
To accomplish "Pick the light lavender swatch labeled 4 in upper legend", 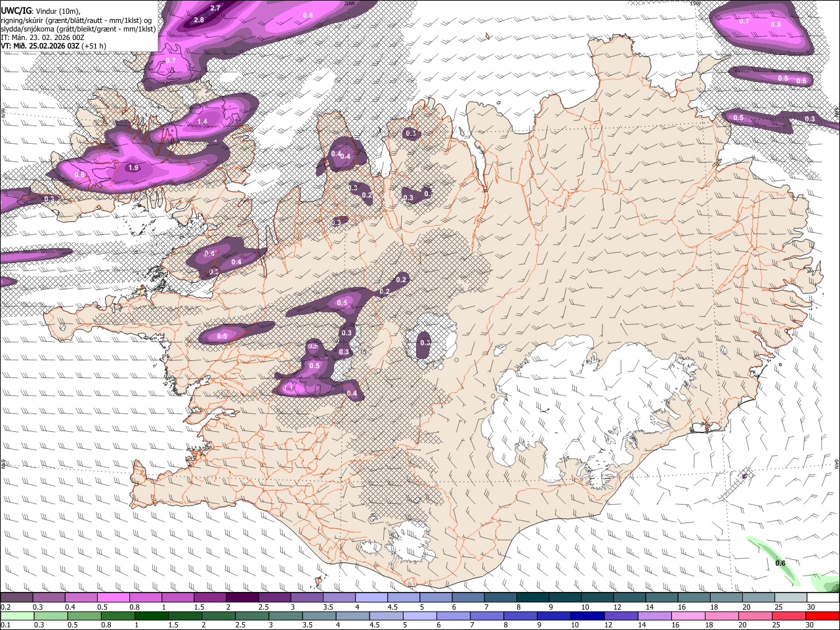I will [x=370, y=598].
